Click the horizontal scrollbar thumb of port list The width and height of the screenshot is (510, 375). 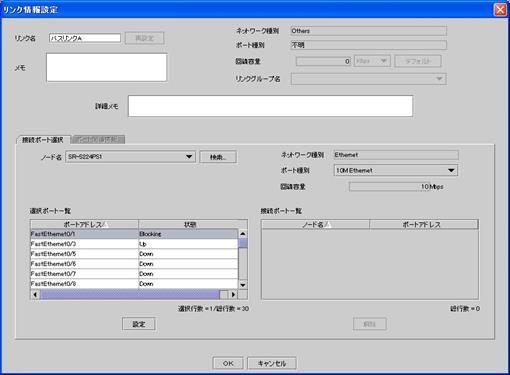(130, 294)
